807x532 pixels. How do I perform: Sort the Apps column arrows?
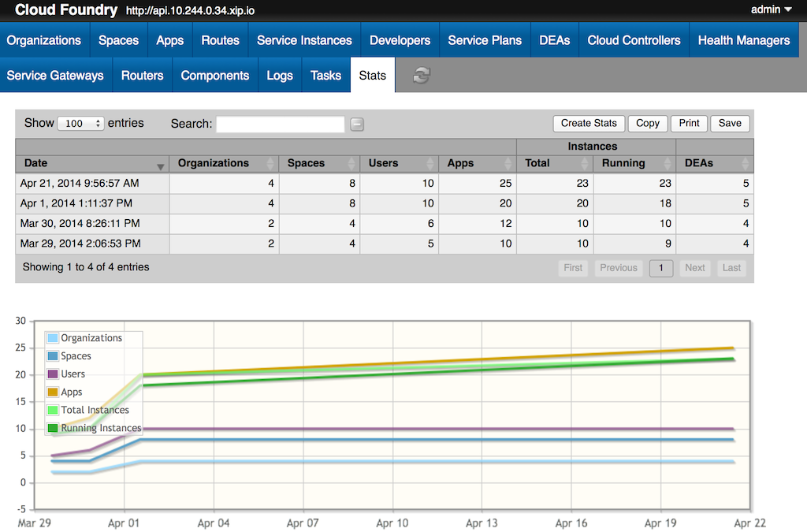coord(508,164)
